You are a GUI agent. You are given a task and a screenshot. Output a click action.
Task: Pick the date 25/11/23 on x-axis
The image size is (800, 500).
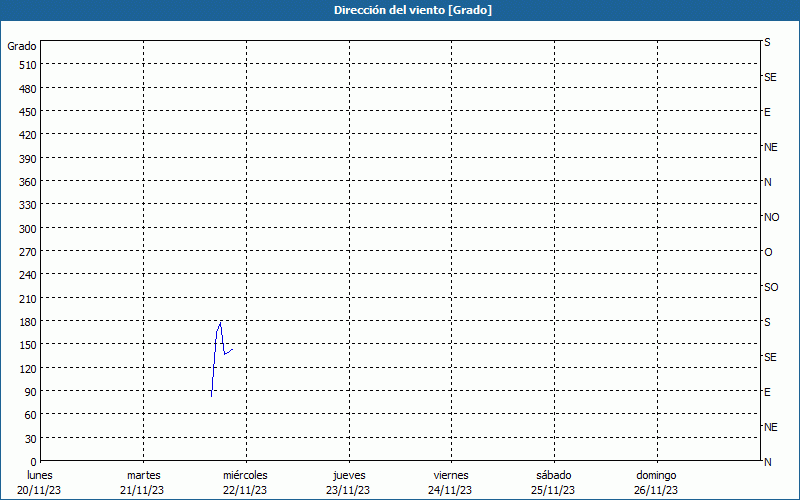click(x=553, y=490)
